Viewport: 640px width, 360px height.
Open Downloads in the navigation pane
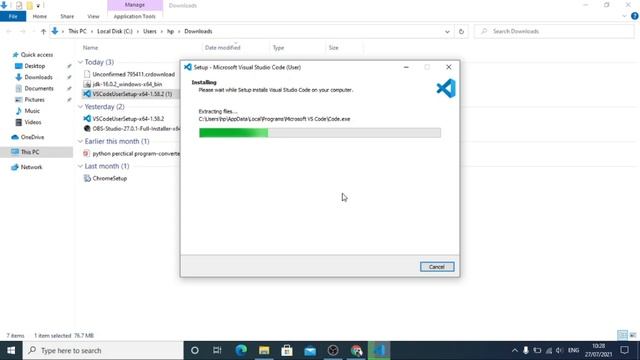click(x=33, y=77)
